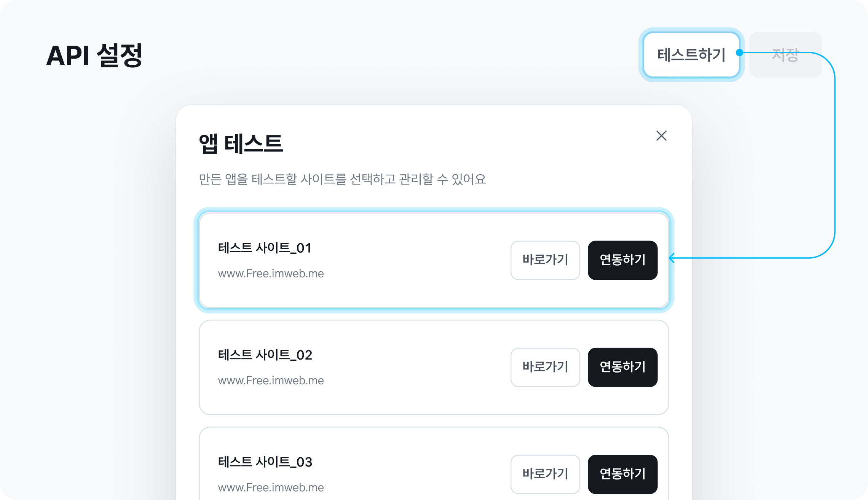The width and height of the screenshot is (868, 500).
Task: Click 연동하기 for 테스트 사이트_02
Action: (622, 367)
